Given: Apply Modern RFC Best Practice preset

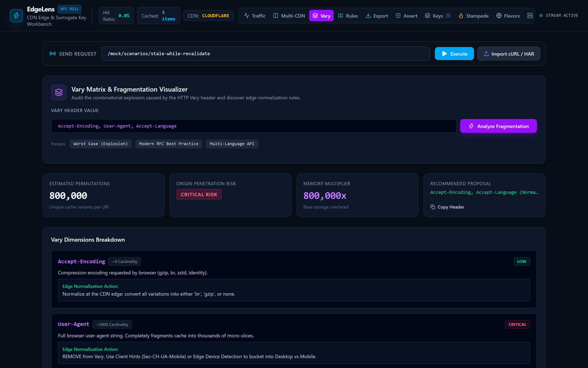Looking at the screenshot, I should [169, 144].
